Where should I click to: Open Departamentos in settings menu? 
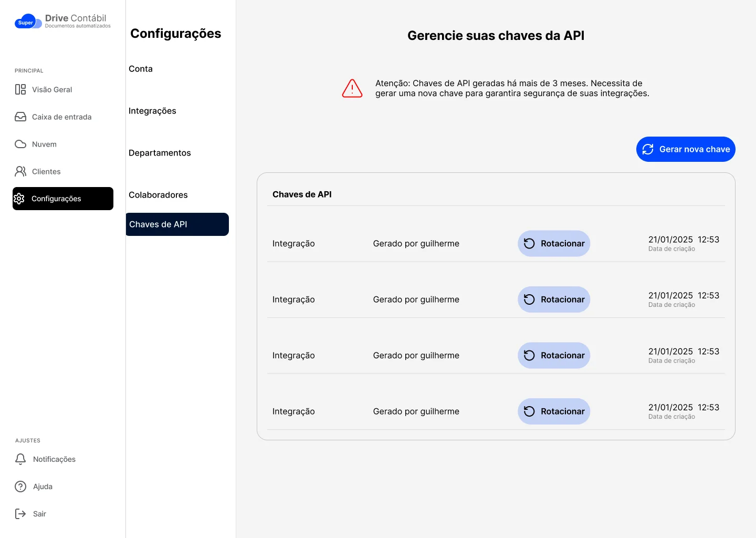pos(160,153)
